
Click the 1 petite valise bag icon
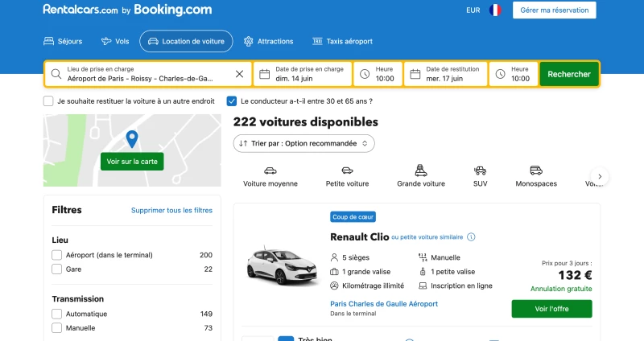[x=423, y=272]
